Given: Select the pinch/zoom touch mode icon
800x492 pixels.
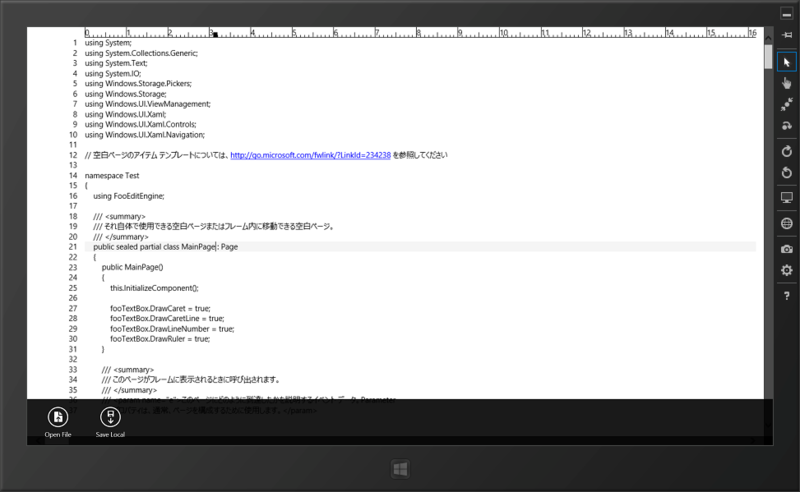Looking at the screenshot, I should tap(786, 104).
